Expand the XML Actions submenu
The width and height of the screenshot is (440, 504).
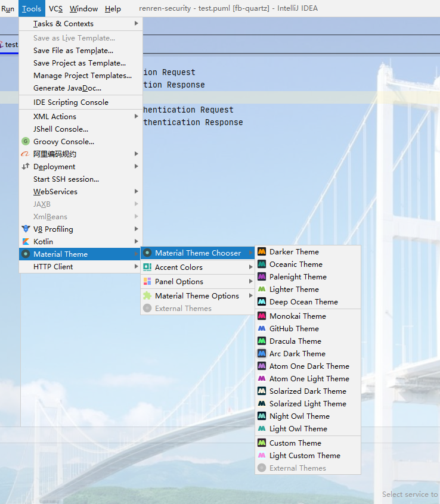55,117
